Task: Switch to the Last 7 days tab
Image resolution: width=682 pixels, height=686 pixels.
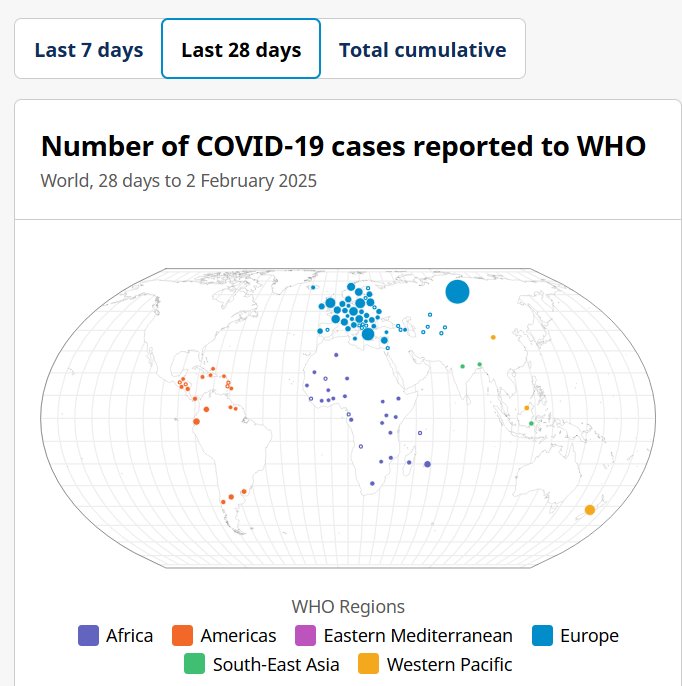Action: pos(88,50)
